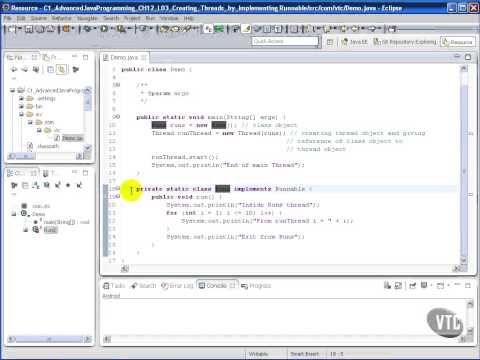Collapse the com folder node

[30, 122]
